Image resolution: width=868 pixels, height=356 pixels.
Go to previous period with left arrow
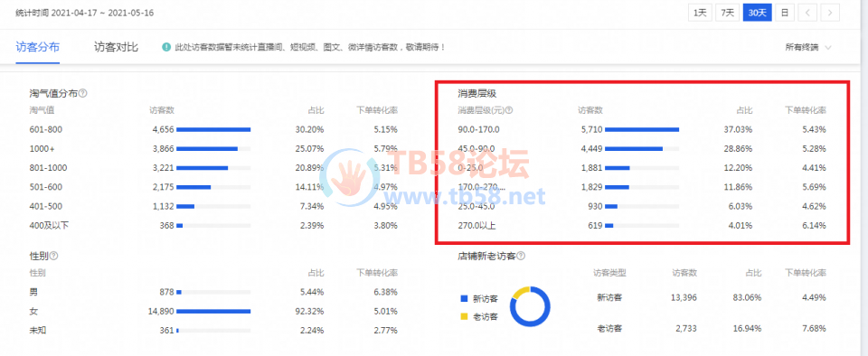pos(808,13)
